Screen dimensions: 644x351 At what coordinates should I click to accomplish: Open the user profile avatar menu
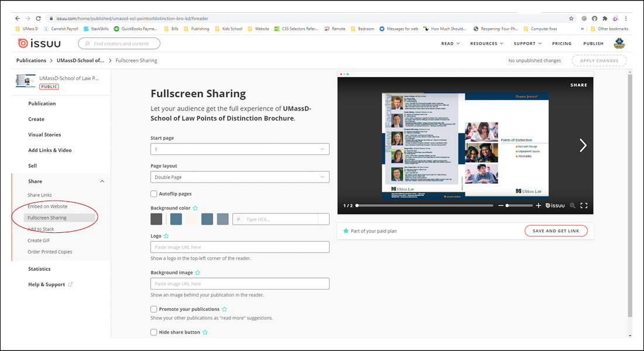click(619, 43)
